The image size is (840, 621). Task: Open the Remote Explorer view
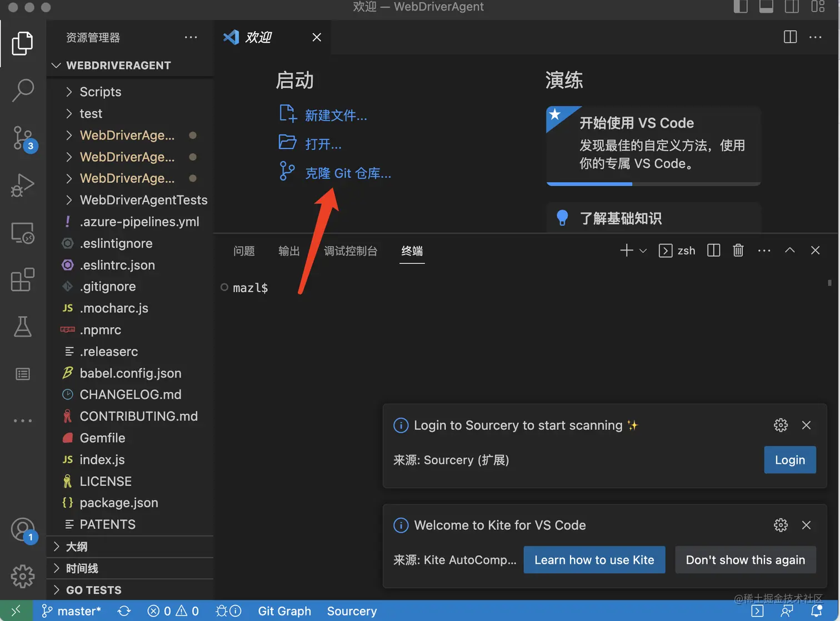point(23,233)
